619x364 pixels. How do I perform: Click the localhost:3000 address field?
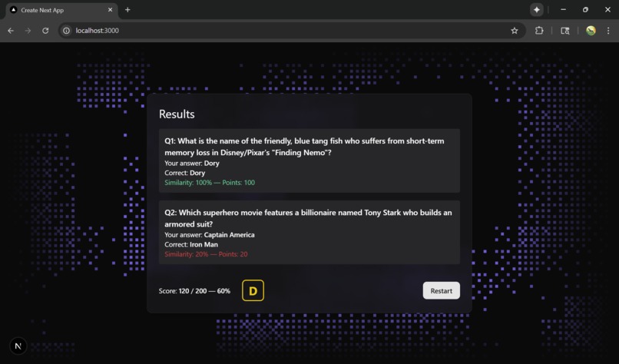[x=292, y=31]
